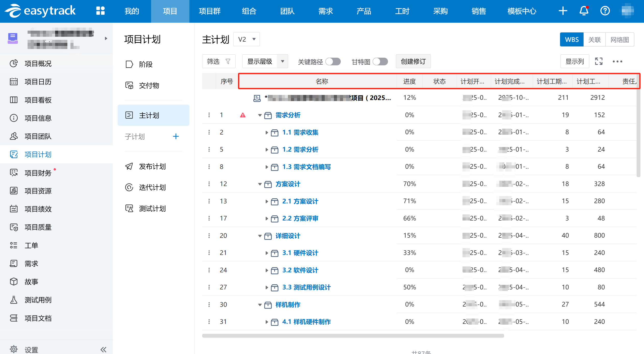Add sub-plan with plus icon
Image resolution: width=644 pixels, height=354 pixels.
tap(176, 137)
